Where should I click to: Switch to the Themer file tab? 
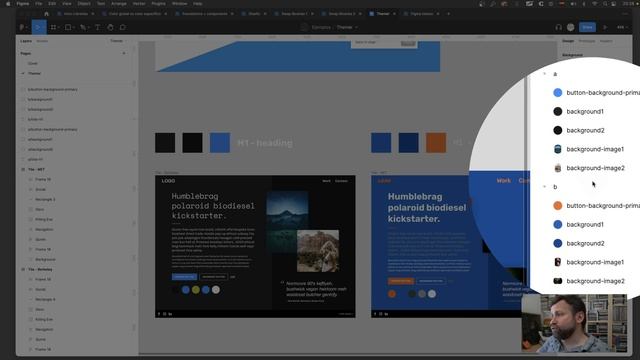(382, 14)
